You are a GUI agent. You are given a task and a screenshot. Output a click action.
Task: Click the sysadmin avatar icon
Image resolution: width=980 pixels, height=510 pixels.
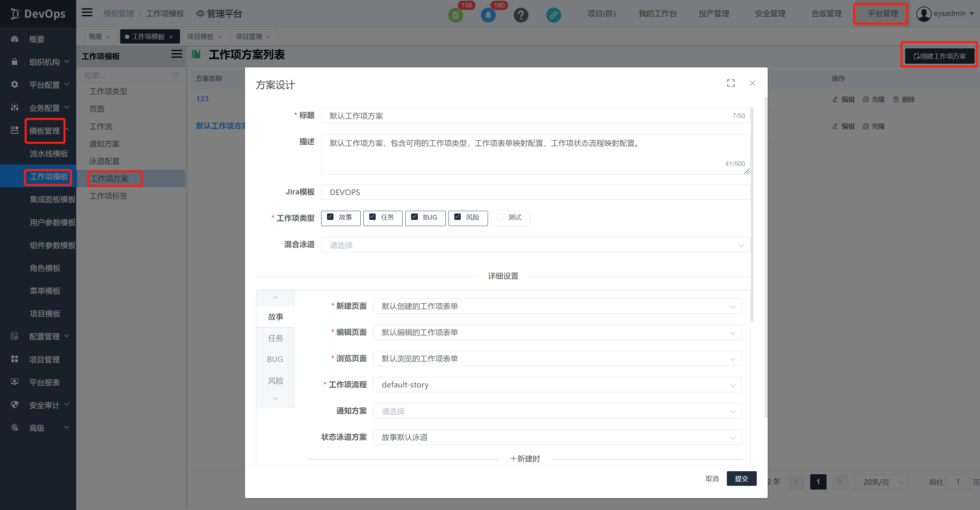pos(924,13)
